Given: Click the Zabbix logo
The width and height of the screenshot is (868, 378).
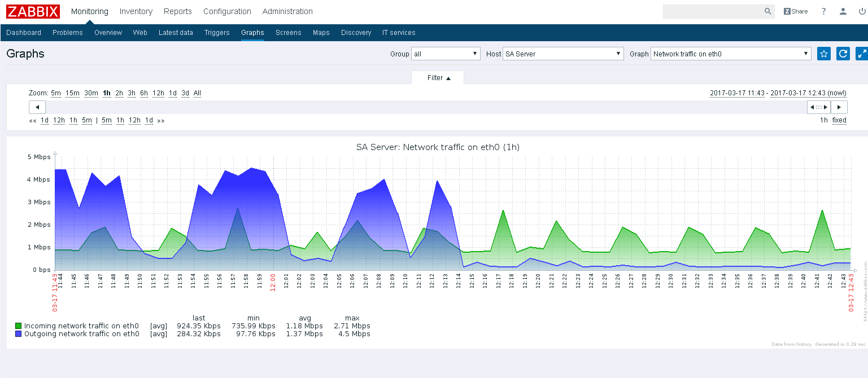Looking at the screenshot, I should 32,11.
